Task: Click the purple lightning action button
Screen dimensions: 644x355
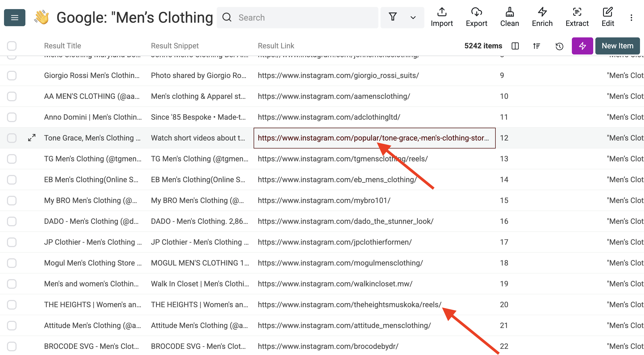Action: point(582,46)
